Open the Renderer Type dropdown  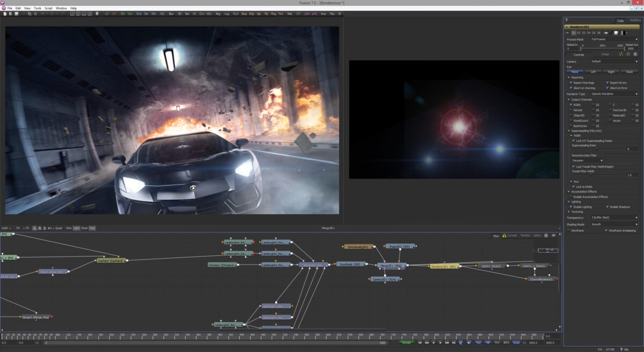[614, 94]
